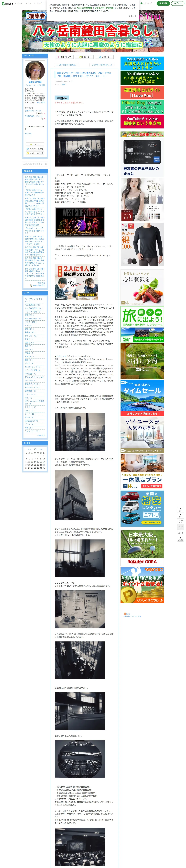Viewport: 186px width, 868px height.
Task: Open the ゴルフ (102) theme
Action: pyautogui.click(x=30, y=322)
